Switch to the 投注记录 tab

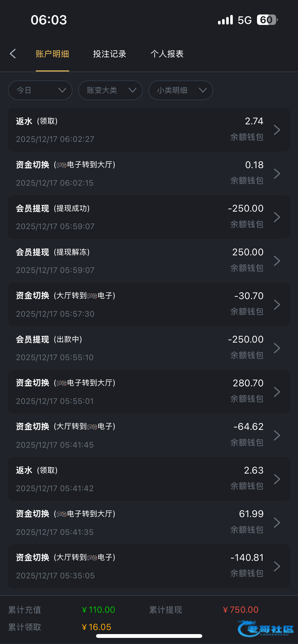click(110, 54)
